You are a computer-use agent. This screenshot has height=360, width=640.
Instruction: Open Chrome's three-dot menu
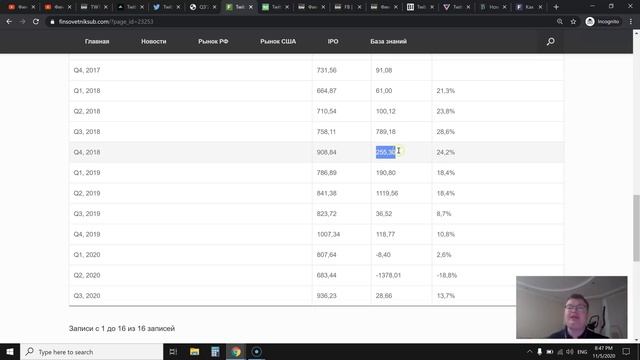[x=631, y=22]
